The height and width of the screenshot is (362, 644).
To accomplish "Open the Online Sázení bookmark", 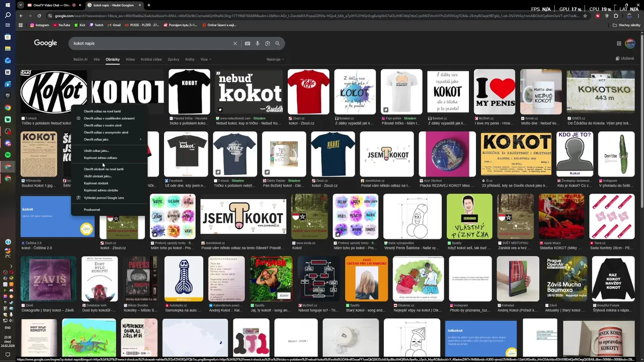I will point(219,25).
